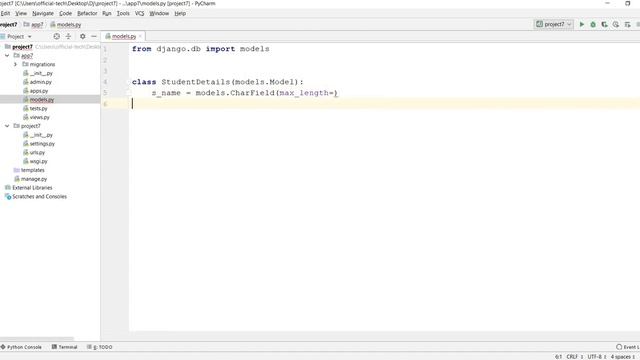640x360 pixels.
Task: Close the models.py editor tab
Action: click(140, 36)
